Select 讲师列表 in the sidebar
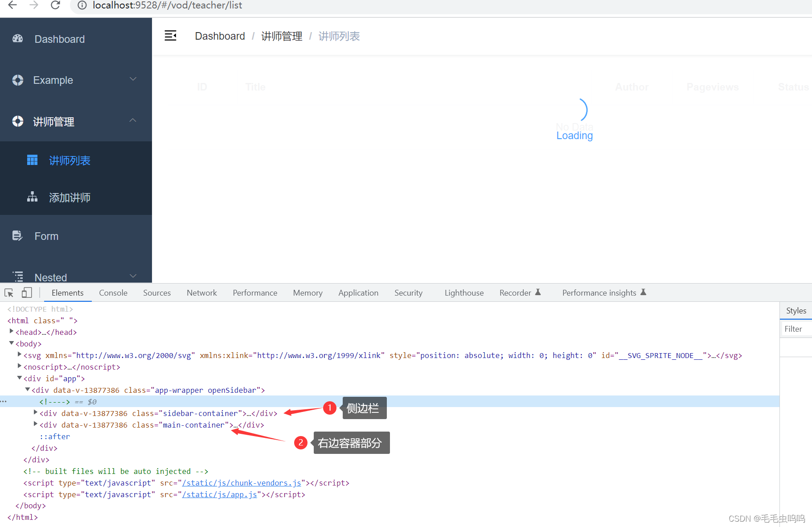The image size is (812, 527). click(70, 161)
